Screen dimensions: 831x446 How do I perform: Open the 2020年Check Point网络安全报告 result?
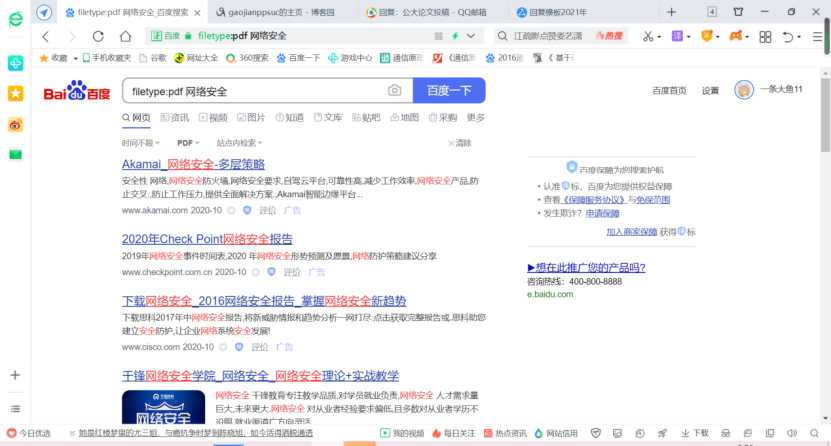coord(207,239)
